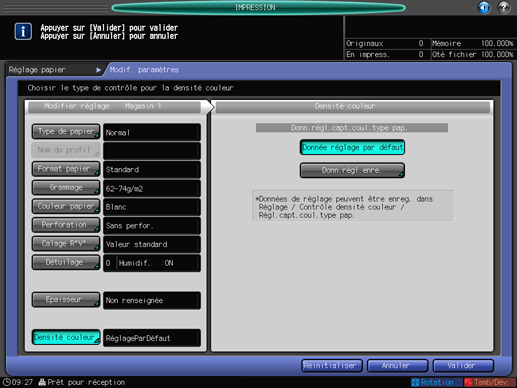Click the speaker accessibility icon
The height and width of the screenshot is (388, 517).
click(484, 7)
